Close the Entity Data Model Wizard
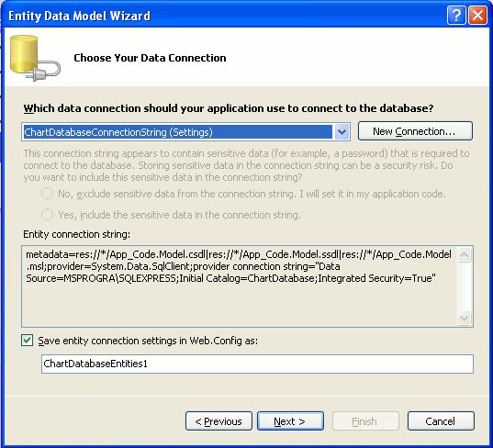The height and width of the screenshot is (448, 493). (477, 16)
